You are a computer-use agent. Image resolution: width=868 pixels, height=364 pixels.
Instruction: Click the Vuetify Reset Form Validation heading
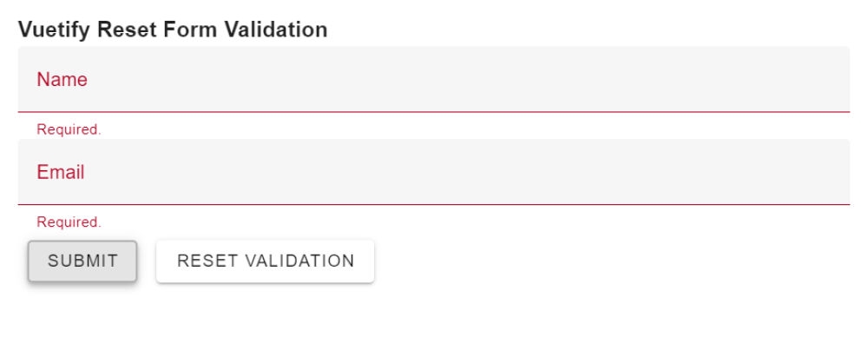point(173,30)
